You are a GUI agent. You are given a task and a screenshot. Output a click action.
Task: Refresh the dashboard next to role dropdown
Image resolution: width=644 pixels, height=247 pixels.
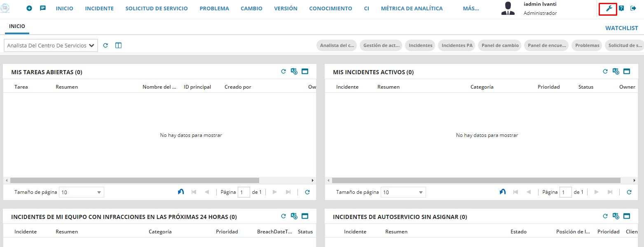tap(105, 45)
